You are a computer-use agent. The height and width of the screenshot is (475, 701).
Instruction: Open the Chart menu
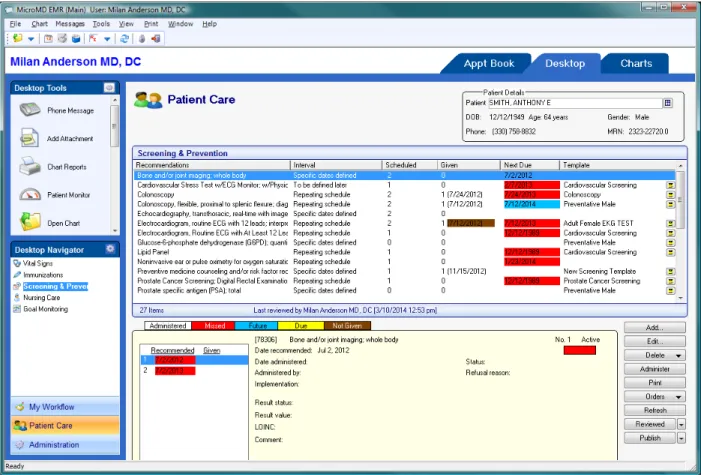click(39, 24)
